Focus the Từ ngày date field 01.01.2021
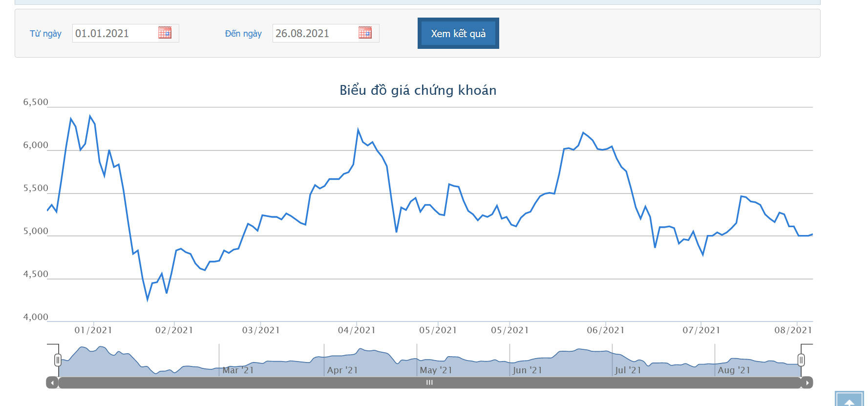The image size is (868, 406). [x=114, y=33]
